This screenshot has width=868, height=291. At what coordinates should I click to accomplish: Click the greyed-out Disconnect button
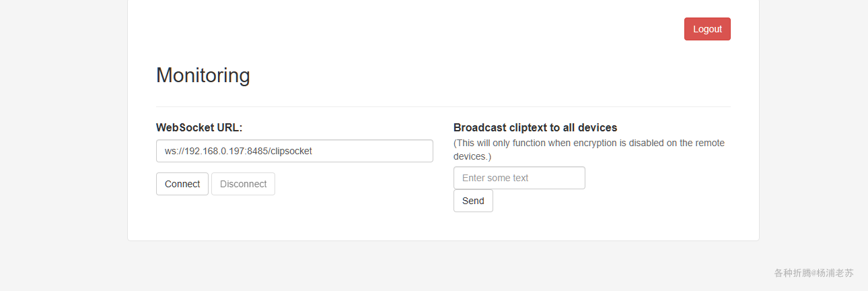tap(243, 184)
